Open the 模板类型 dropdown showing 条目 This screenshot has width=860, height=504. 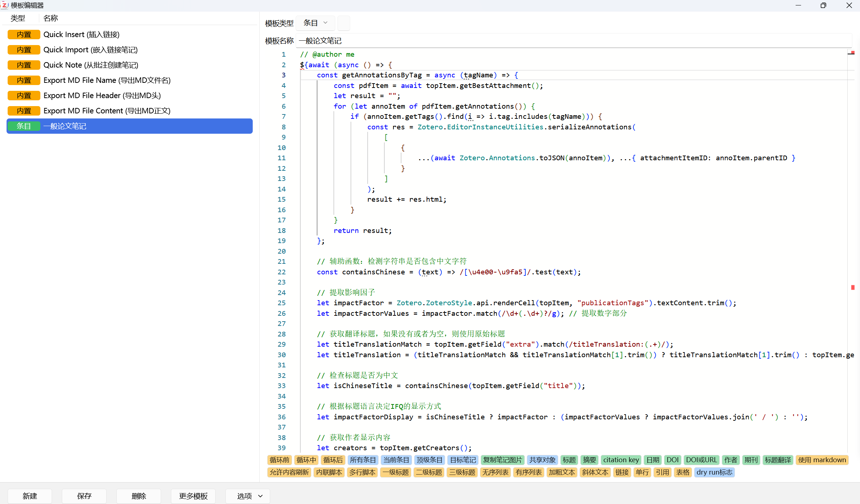click(315, 23)
